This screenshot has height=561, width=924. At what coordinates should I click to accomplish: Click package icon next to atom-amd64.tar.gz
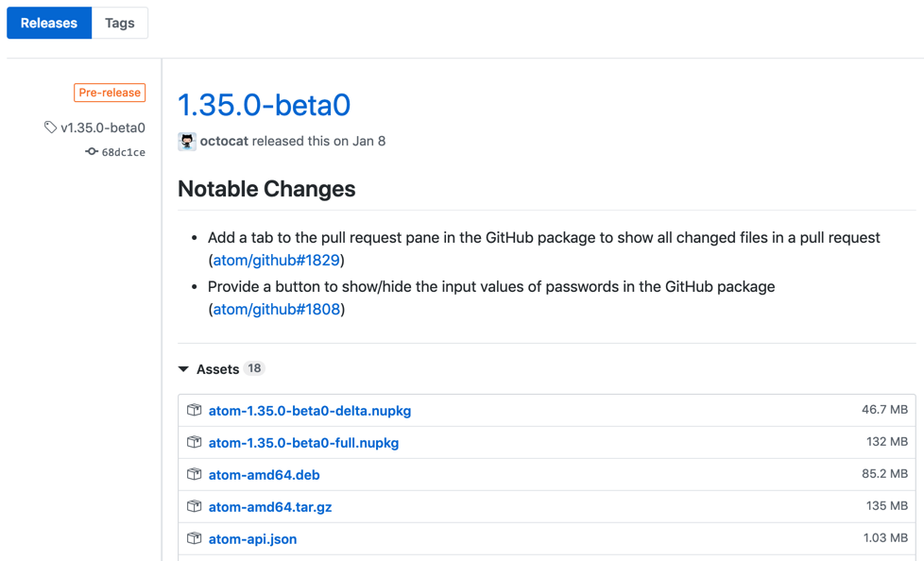tap(195, 507)
